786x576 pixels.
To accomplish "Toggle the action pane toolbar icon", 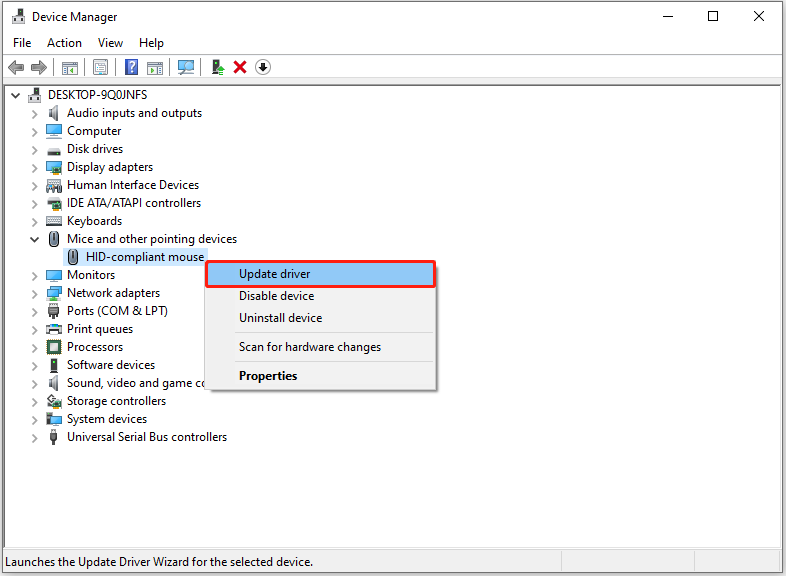I will 155,67.
